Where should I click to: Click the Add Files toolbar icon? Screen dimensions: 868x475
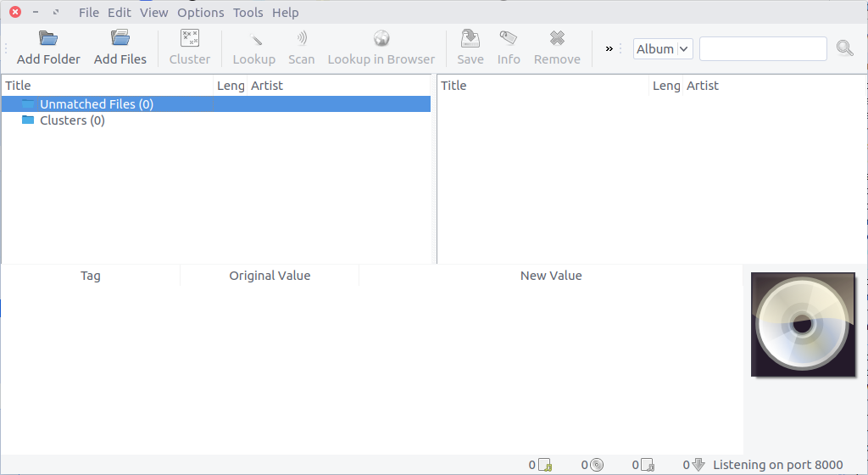coord(120,38)
